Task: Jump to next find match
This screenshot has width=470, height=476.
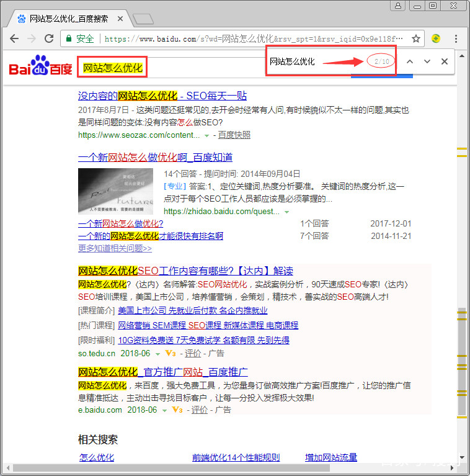Action: coord(427,61)
